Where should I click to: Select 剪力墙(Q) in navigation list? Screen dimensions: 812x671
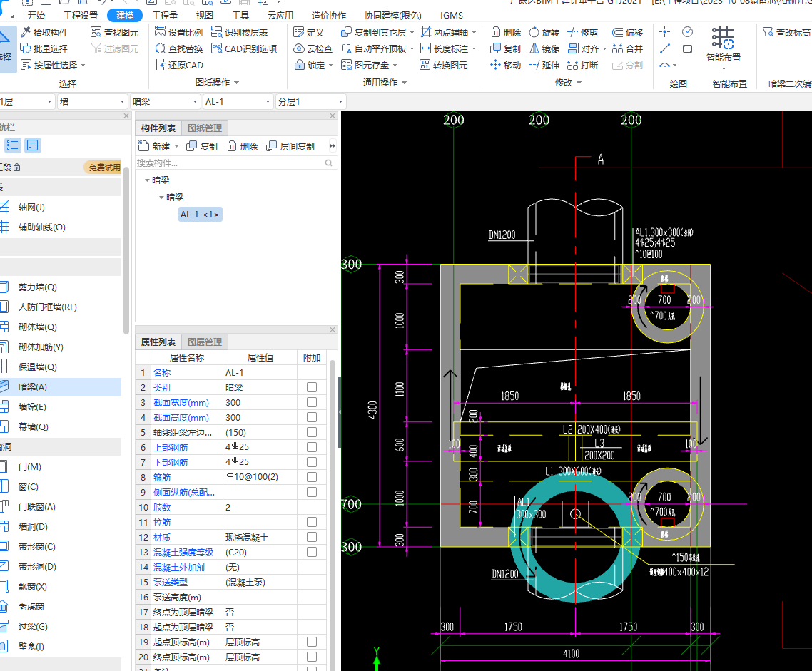click(37, 287)
